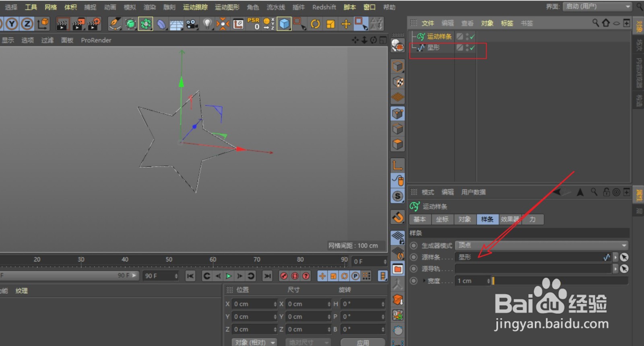Viewport: 644px width, 346px height.
Task: Open the render settings gear clapperboard
Action: tap(94, 24)
